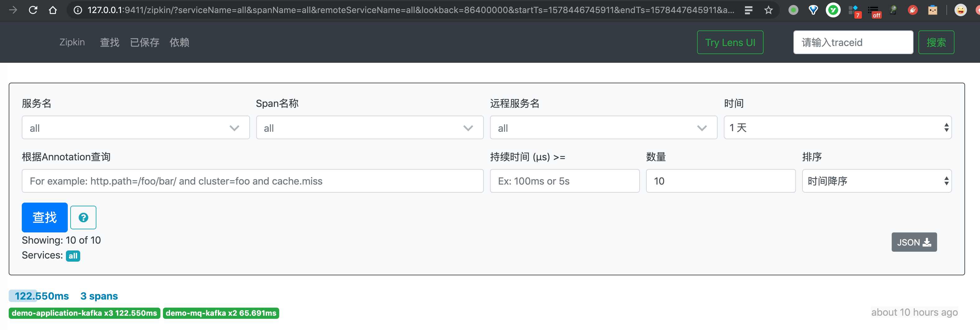Image resolution: width=980 pixels, height=330 pixels.
Task: Download results with the JSON button
Action: pyautogui.click(x=914, y=242)
